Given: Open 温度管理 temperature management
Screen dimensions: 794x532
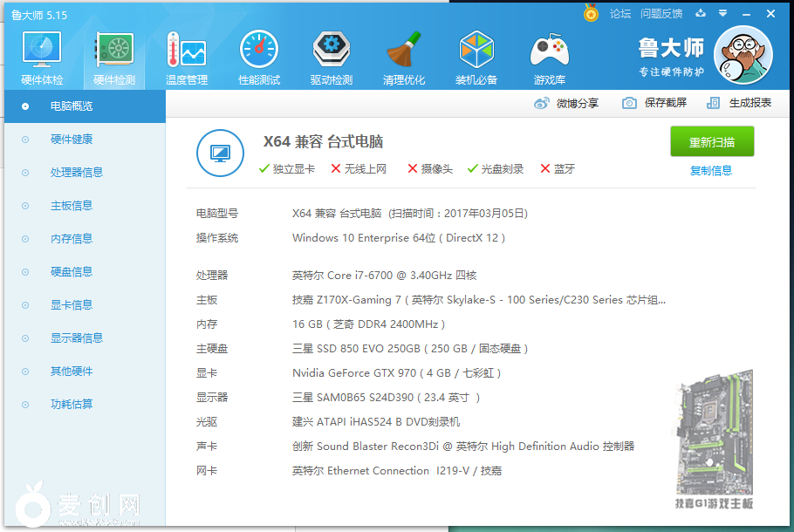Looking at the screenshot, I should 186,55.
